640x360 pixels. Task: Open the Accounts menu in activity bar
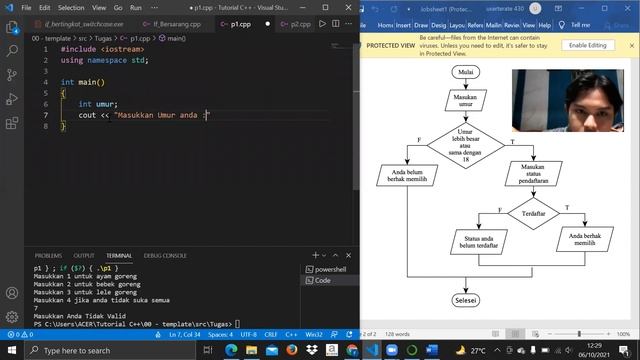[x=12, y=293]
